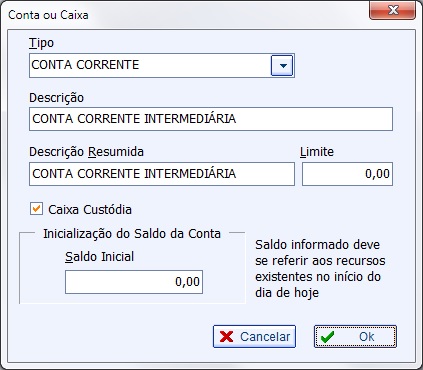Screen dimensions: 423x370
Task: Click into the Descrição Resumida field
Action: click(x=162, y=174)
